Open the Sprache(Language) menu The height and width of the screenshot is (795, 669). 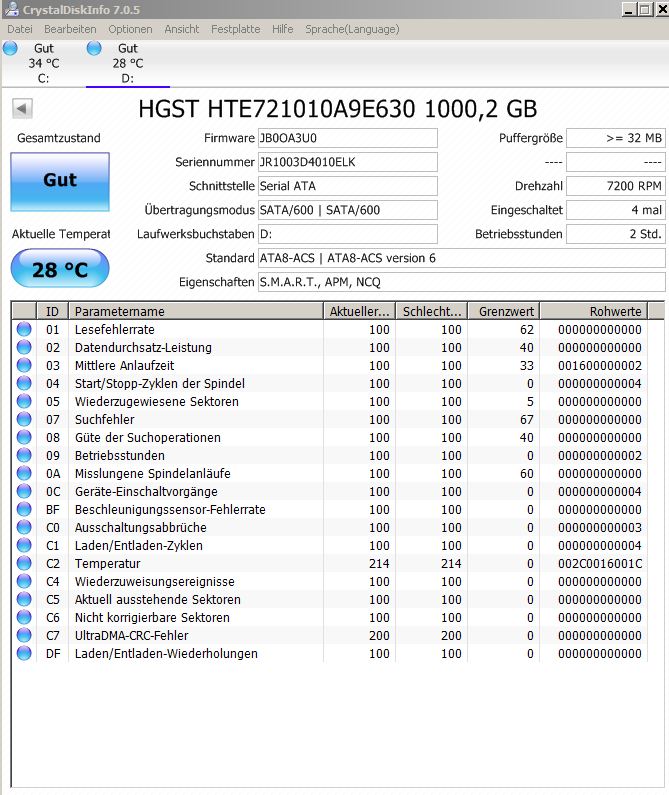tap(352, 29)
